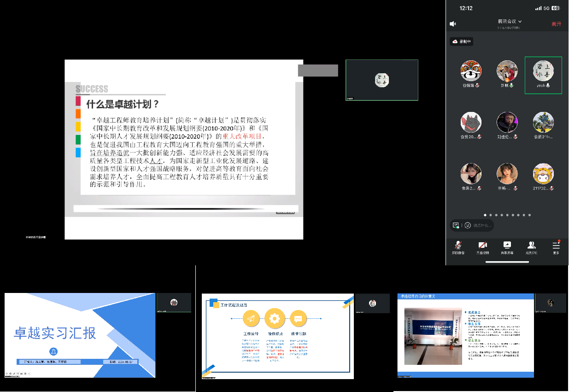Unmute the microphone in bottom bar
569x392 pixels.
coord(458,247)
